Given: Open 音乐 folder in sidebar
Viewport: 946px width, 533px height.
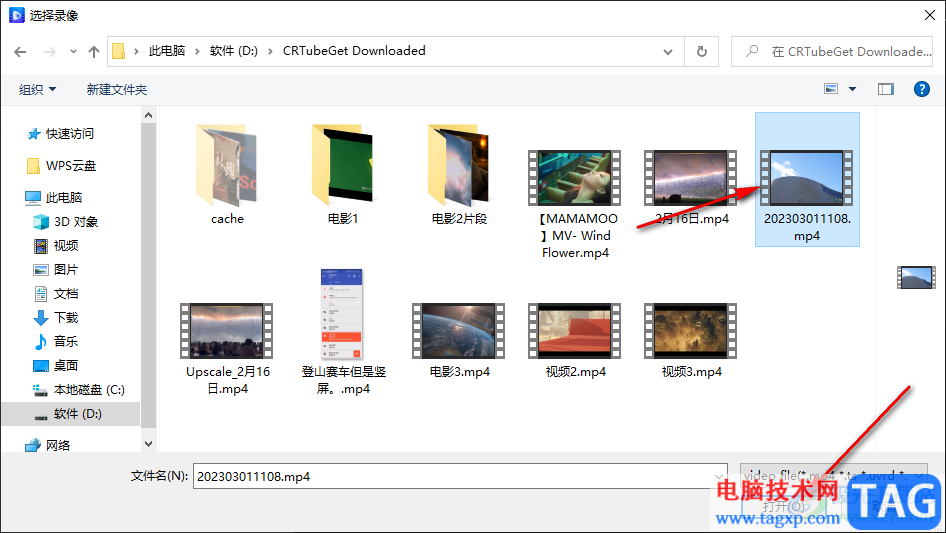Looking at the screenshot, I should (x=56, y=342).
